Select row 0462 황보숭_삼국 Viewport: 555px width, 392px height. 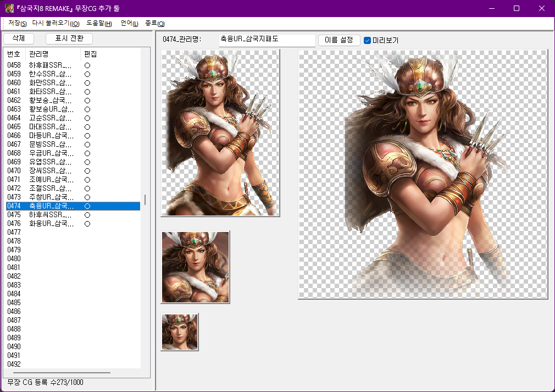[73, 100]
